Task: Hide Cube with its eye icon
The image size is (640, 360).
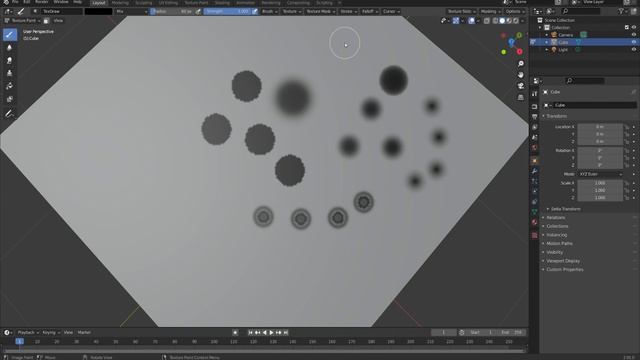Action: pos(634,42)
